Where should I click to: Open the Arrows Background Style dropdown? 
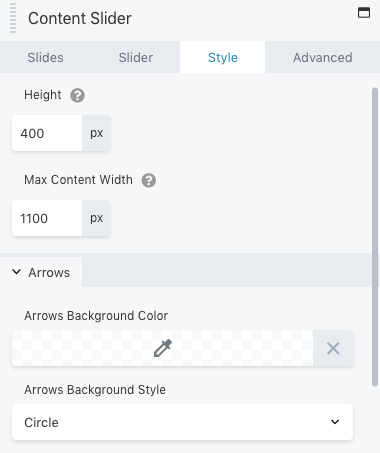tap(182, 422)
